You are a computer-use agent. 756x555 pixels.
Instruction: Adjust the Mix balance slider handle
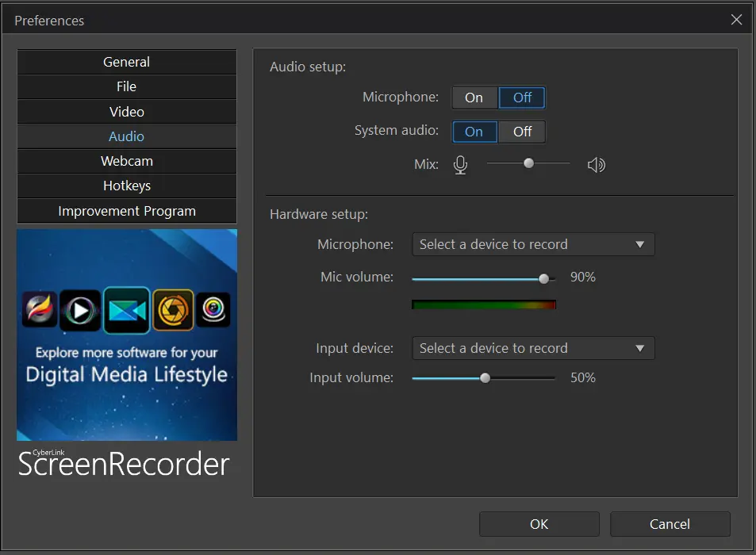pyautogui.click(x=528, y=163)
